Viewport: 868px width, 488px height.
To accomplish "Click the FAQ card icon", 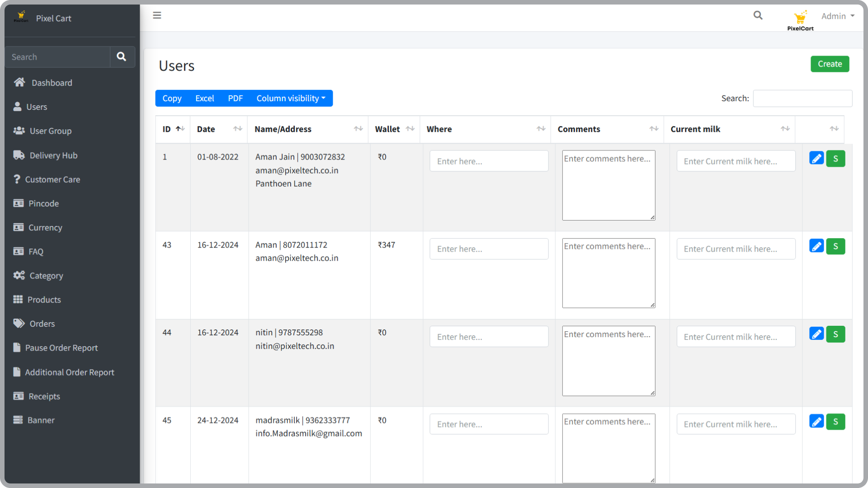I will click(19, 251).
